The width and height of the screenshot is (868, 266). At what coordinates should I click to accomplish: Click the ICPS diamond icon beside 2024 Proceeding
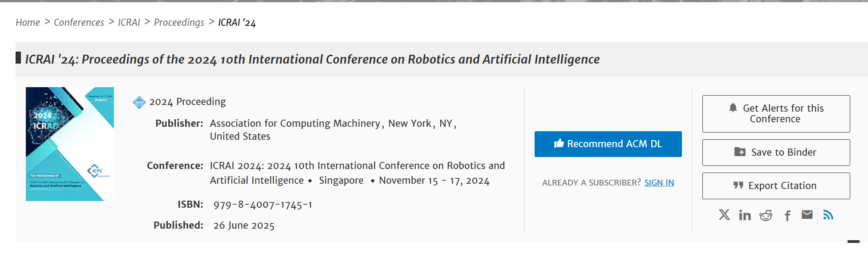[139, 102]
